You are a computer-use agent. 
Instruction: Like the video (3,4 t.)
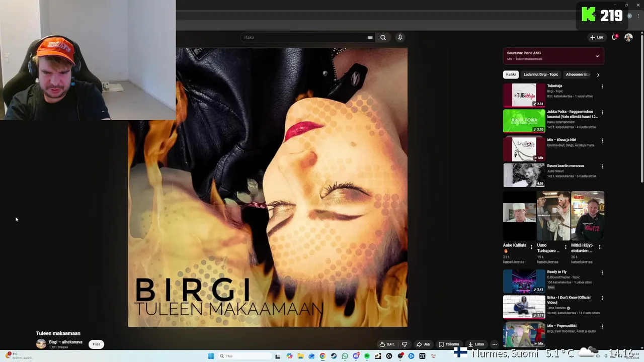point(387,344)
